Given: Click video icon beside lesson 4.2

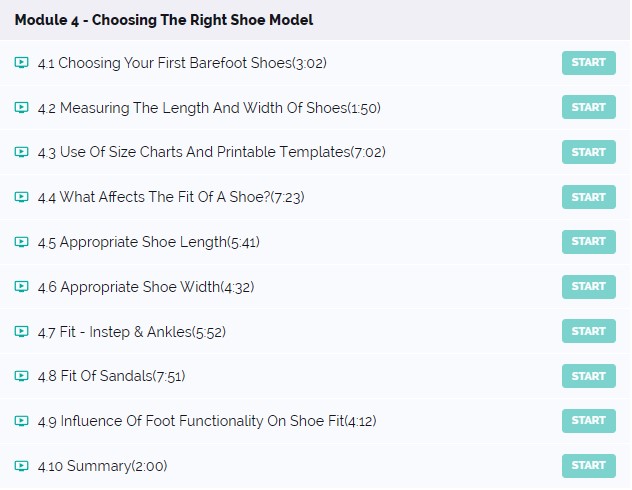Looking at the screenshot, I should (21, 108).
